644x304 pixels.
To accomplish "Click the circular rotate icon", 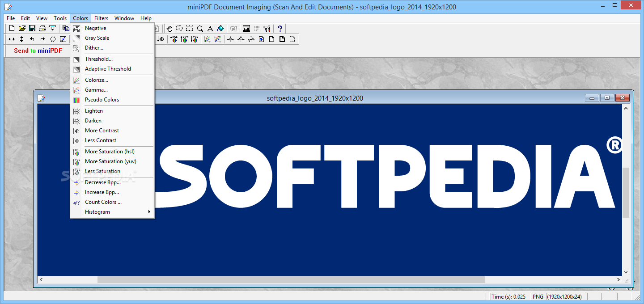I will pyautogui.click(x=53, y=39).
